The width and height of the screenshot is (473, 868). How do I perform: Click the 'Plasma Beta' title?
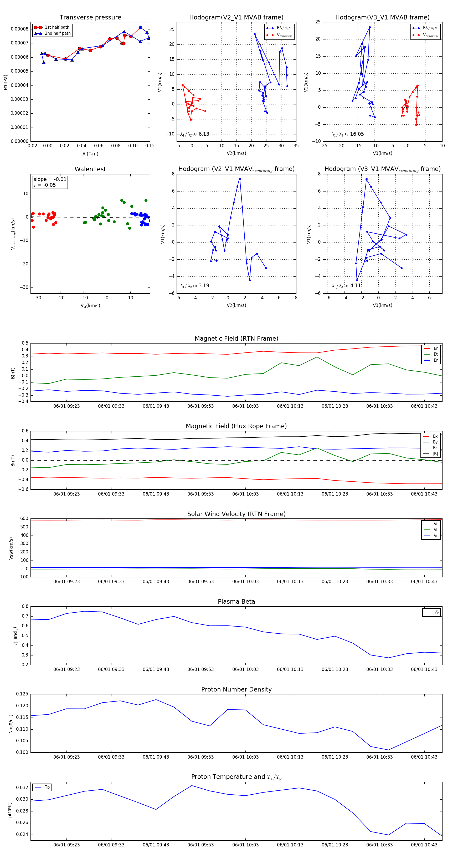pos(236,602)
